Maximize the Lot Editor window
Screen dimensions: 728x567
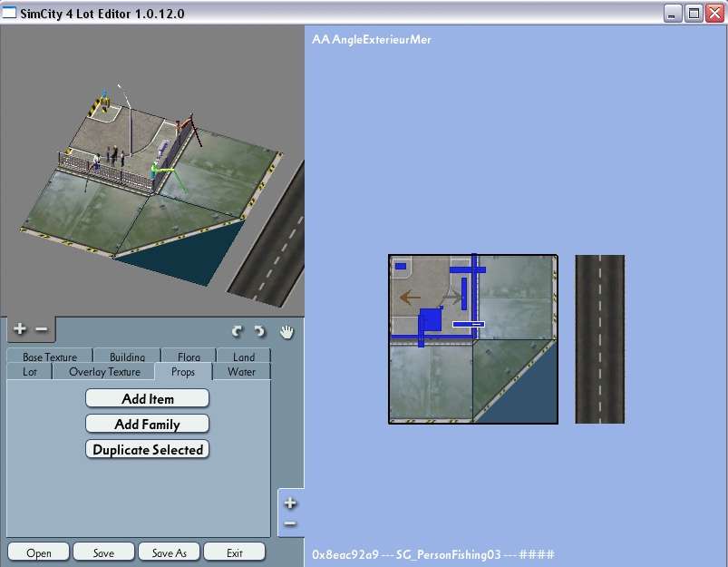pyautogui.click(x=694, y=13)
